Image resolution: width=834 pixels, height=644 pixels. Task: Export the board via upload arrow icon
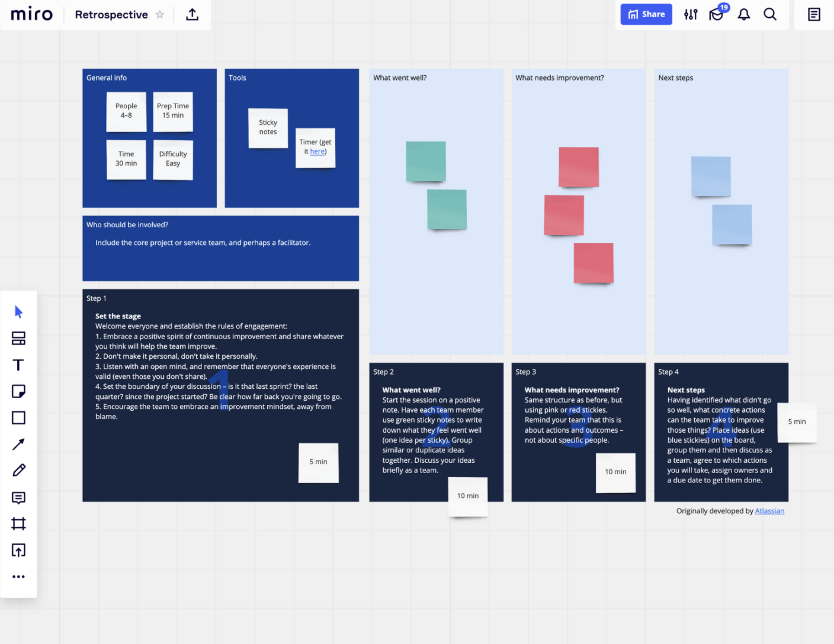192,14
